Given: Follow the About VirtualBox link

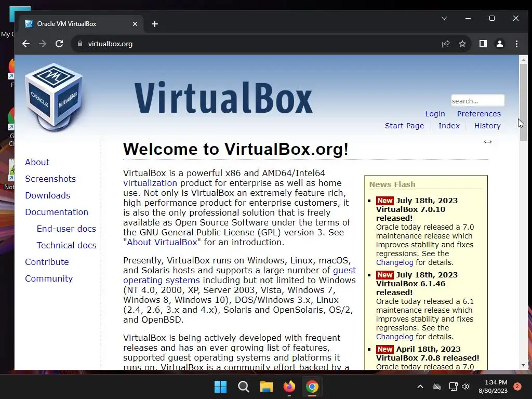Looking at the screenshot, I should click(x=162, y=242).
